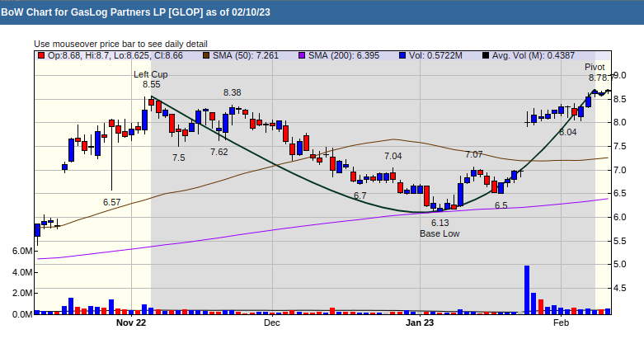Click the 8.55 left cup price label
The width and height of the screenshot is (644, 339).
click(152, 84)
